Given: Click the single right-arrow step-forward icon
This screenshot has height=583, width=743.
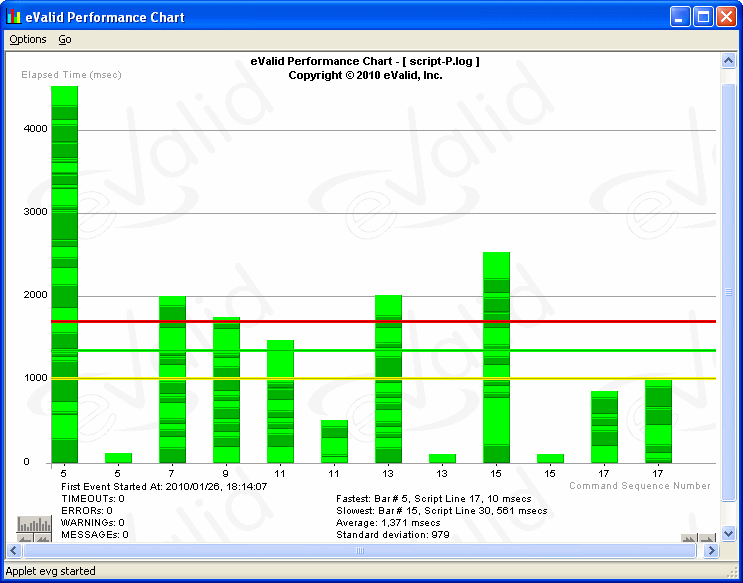Looking at the screenshot, I should (707, 538).
